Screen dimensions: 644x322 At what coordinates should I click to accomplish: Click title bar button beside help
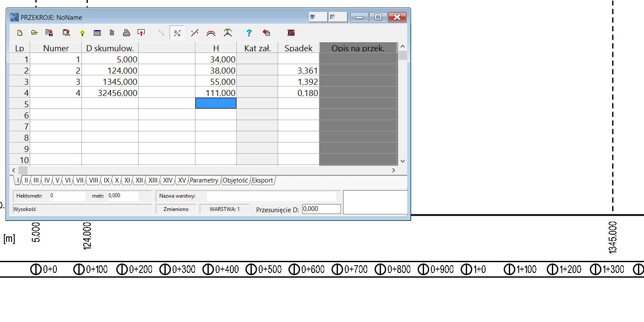[x=337, y=17]
